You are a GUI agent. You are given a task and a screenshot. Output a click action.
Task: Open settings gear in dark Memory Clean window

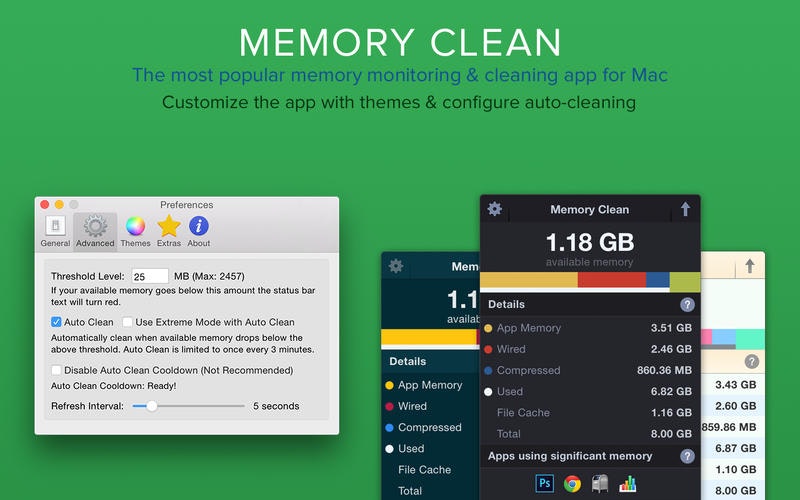click(494, 209)
